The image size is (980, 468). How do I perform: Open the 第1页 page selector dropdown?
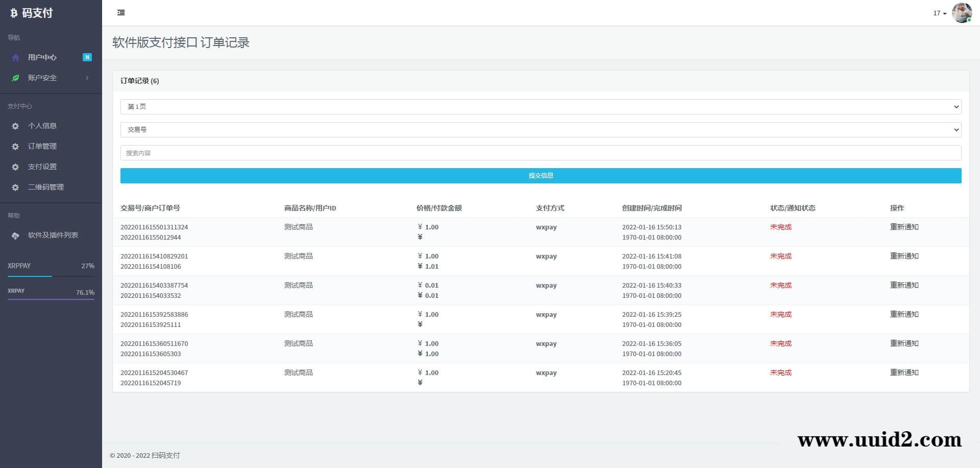click(541, 107)
